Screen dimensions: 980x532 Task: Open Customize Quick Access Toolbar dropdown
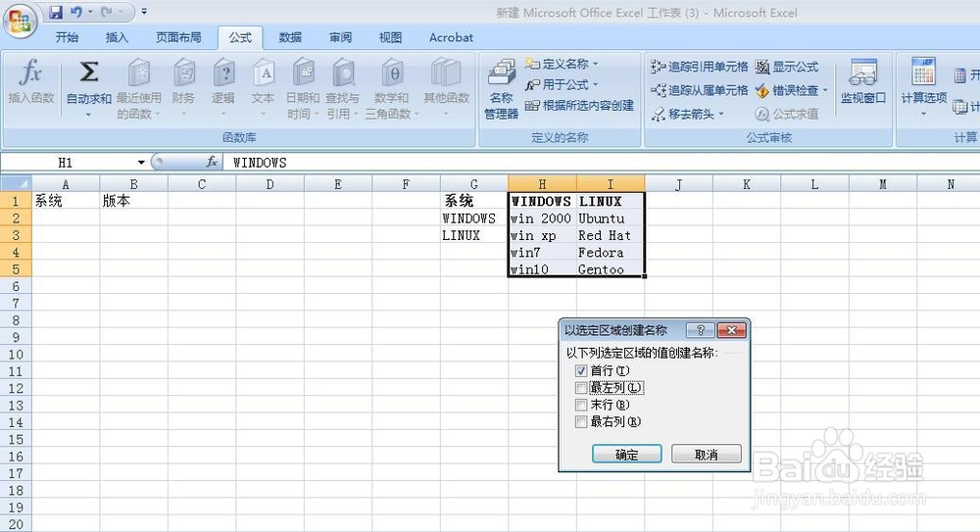tap(144, 11)
